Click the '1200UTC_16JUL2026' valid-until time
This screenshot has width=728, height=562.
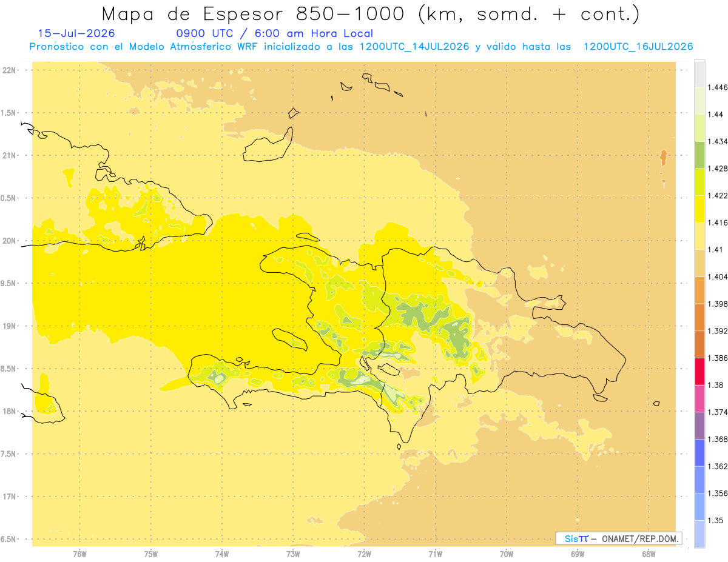638,47
